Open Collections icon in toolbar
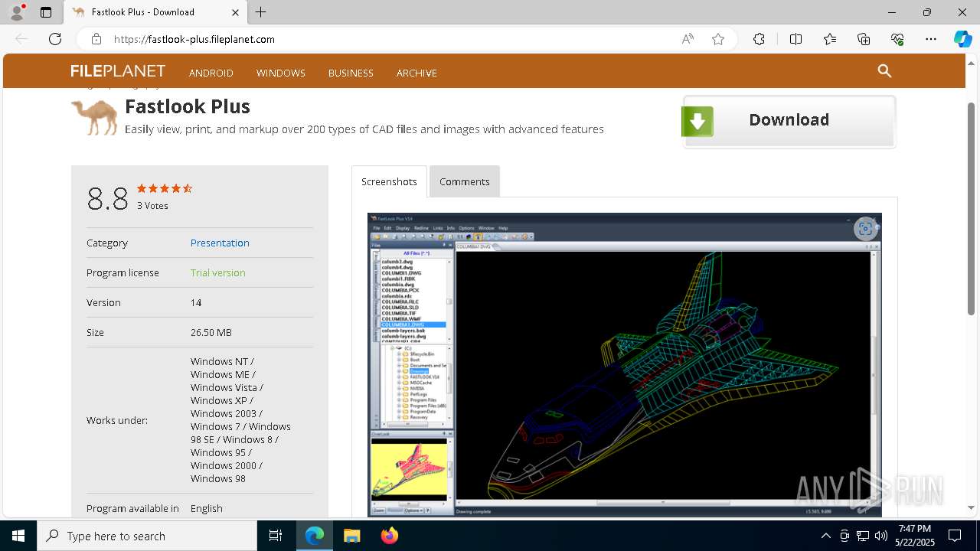This screenshot has width=980, height=551. pos(864,39)
